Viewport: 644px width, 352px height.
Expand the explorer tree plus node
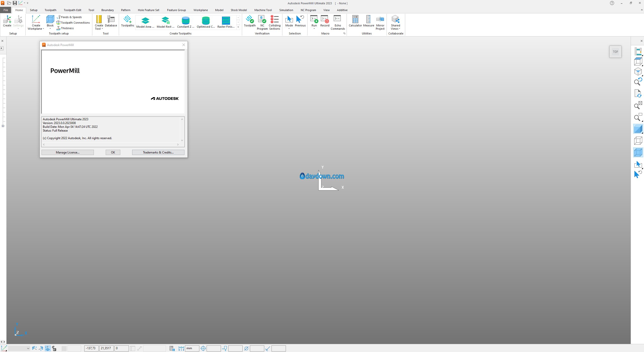[3, 126]
